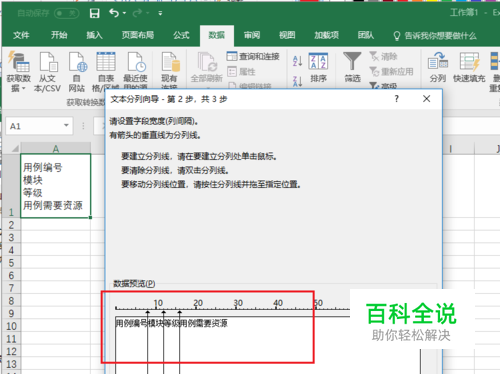
Task: Close the 文本分列向导 dialog
Action: click(426, 99)
